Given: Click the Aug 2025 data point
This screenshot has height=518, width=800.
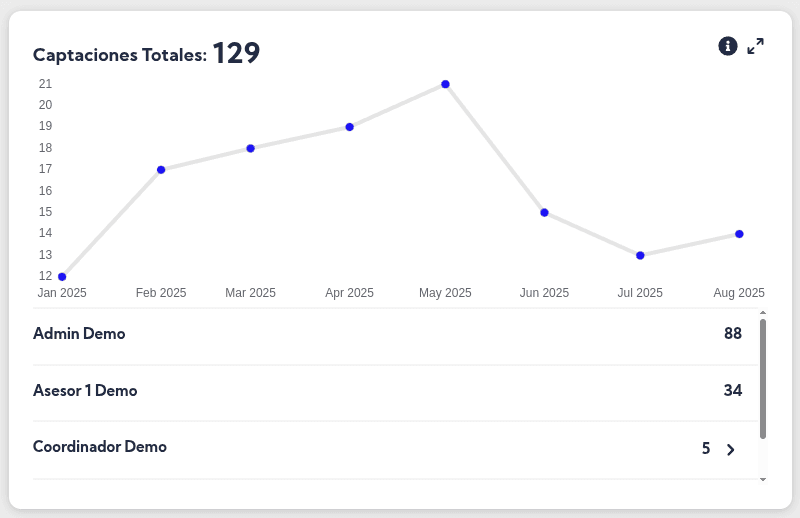Looking at the screenshot, I should pos(739,234).
